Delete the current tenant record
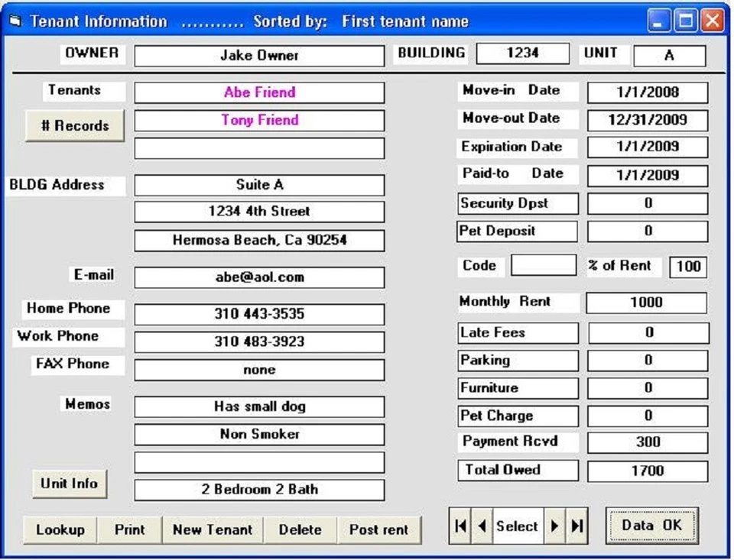734x560 pixels. (300, 529)
